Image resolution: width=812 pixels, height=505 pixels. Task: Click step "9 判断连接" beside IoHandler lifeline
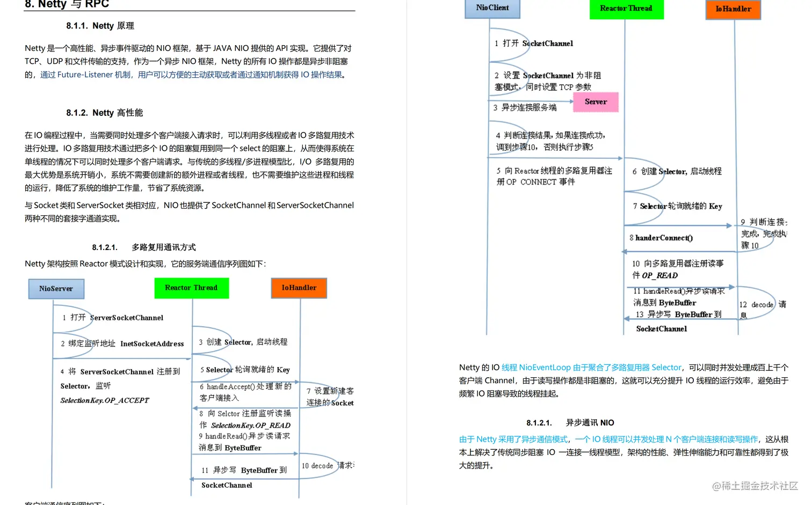[764, 222]
